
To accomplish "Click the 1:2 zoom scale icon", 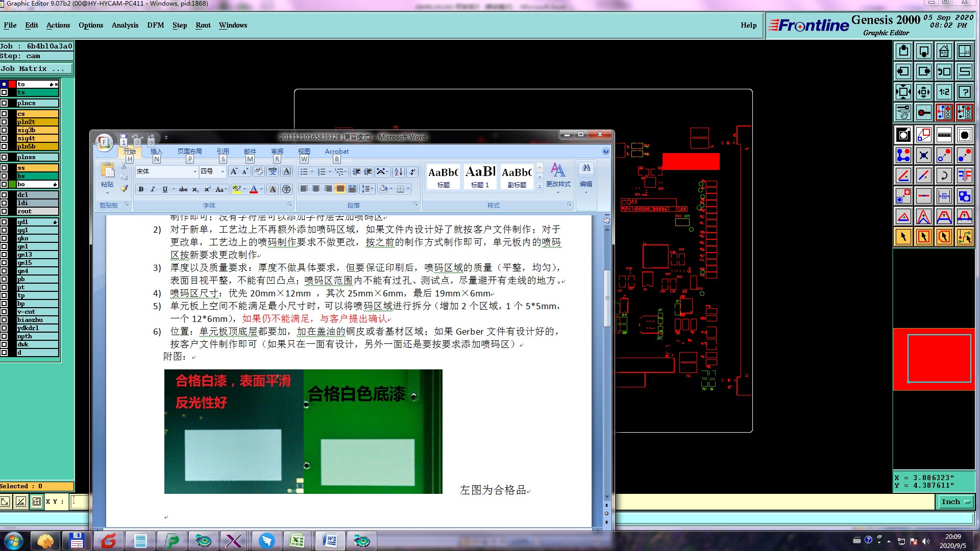I will point(944,92).
